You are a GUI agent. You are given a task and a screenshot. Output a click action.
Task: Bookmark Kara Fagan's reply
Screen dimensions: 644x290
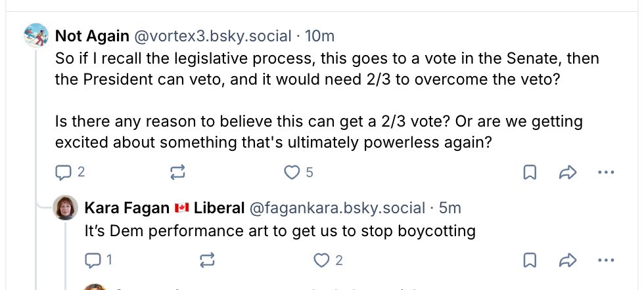530,260
